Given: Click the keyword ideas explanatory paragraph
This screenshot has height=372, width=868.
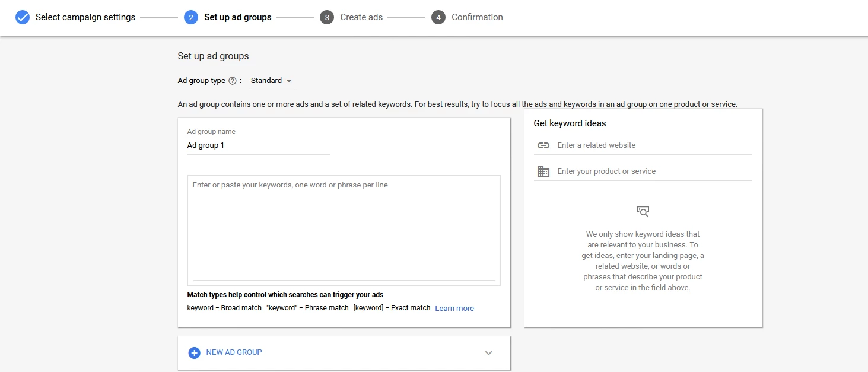Looking at the screenshot, I should click(x=643, y=261).
